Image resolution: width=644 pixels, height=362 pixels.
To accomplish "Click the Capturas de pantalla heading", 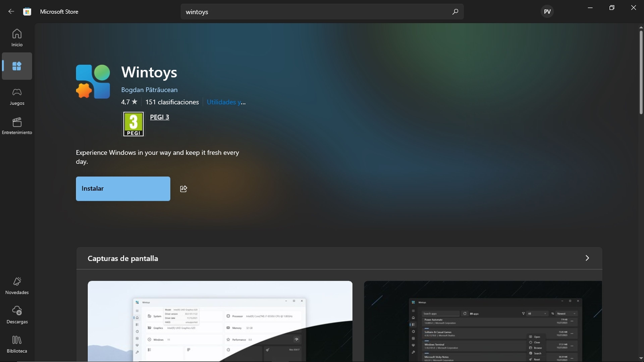I will 123,258.
